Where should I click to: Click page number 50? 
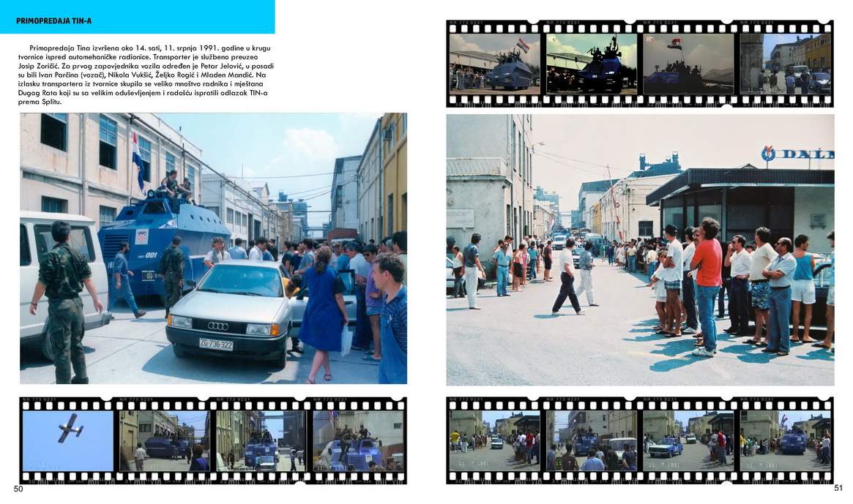click(18, 489)
